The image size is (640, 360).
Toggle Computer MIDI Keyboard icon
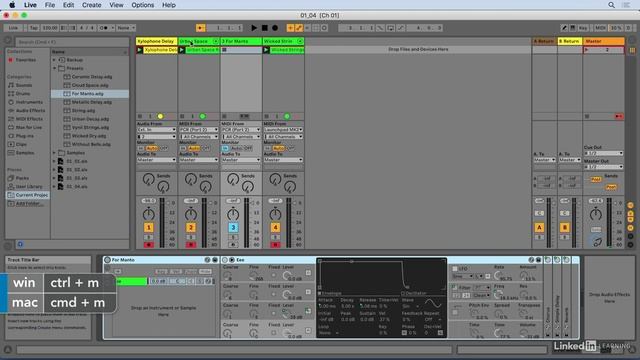(x=573, y=28)
